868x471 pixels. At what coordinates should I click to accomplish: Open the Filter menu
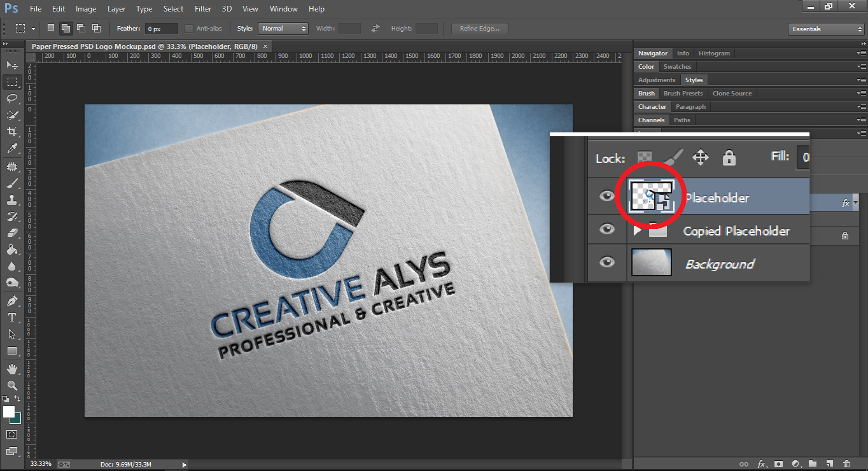203,9
